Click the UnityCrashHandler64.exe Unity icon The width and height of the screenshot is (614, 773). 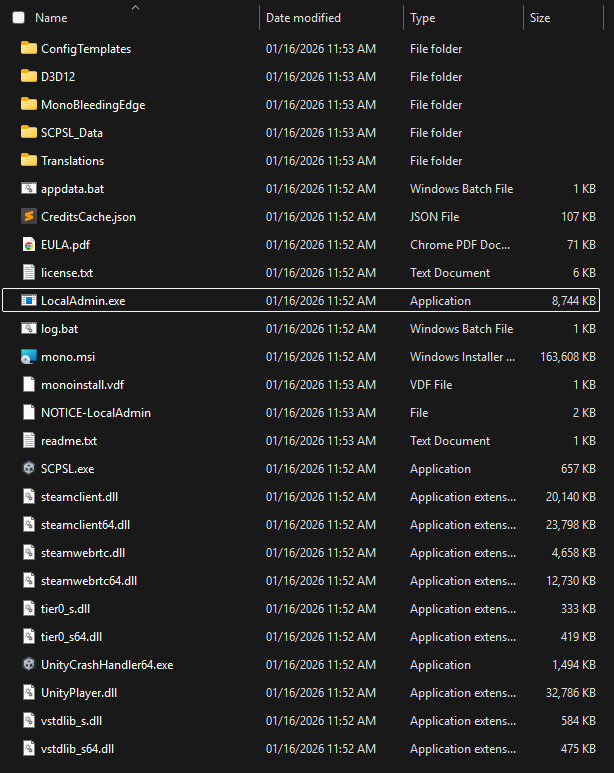tap(29, 665)
